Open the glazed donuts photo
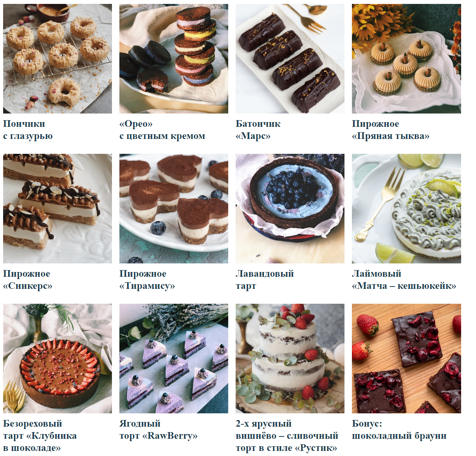The width and height of the screenshot is (476, 456). [x=58, y=59]
